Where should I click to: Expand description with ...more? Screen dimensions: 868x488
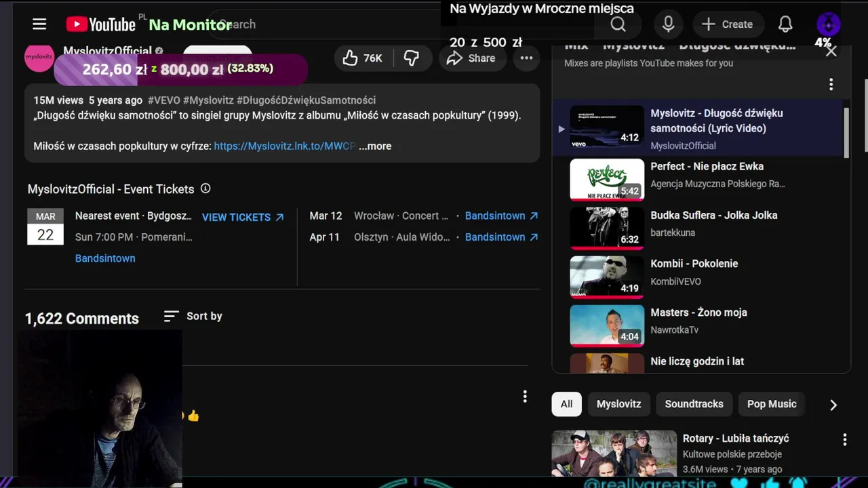click(375, 146)
